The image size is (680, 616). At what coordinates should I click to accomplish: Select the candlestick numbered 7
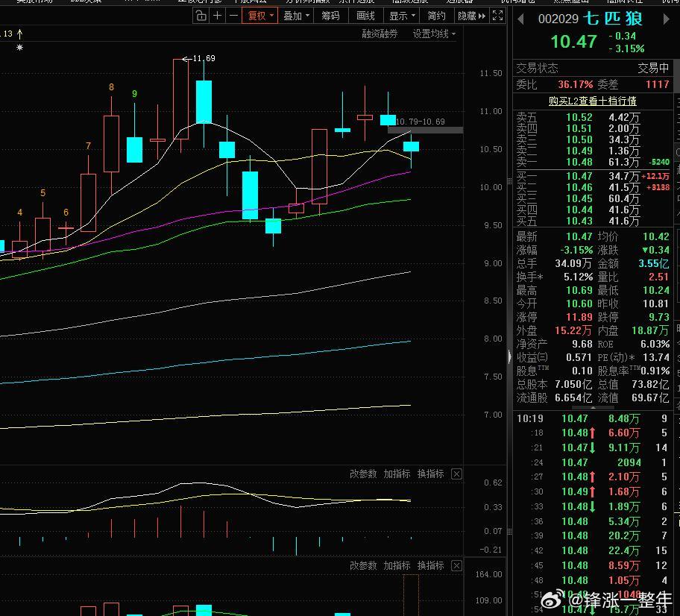89,203
